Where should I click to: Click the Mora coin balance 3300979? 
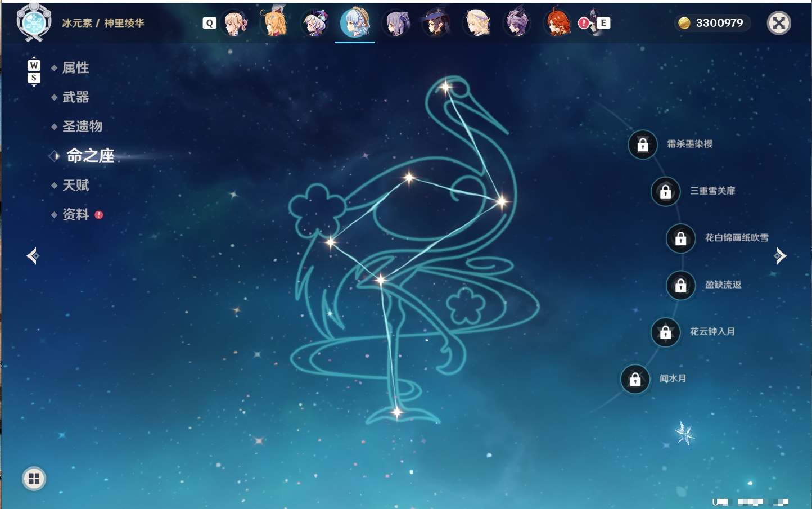[712, 23]
